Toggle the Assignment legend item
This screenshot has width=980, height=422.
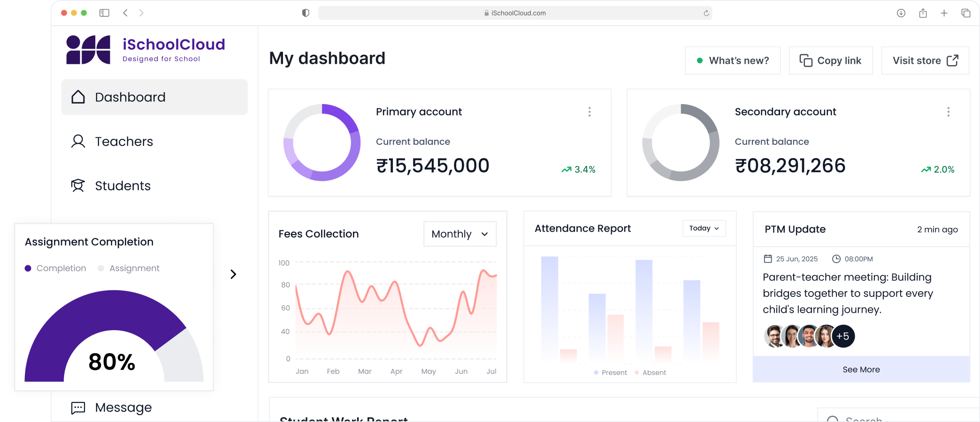point(129,268)
